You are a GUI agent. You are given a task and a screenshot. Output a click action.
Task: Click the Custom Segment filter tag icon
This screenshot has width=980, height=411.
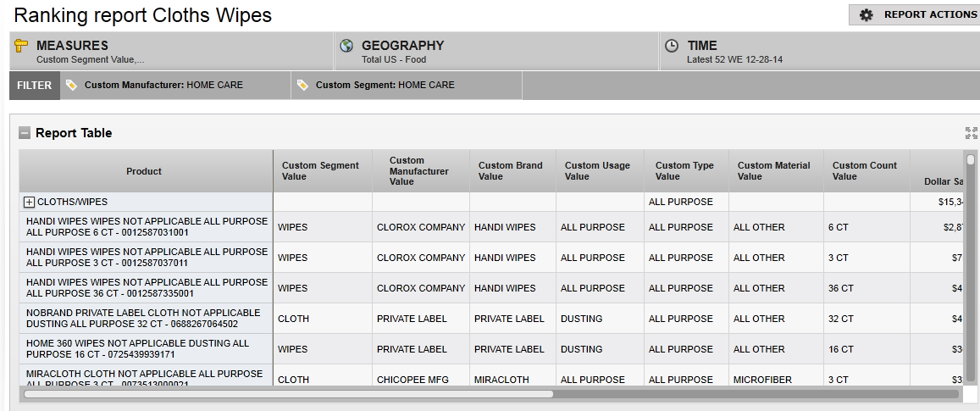point(304,85)
